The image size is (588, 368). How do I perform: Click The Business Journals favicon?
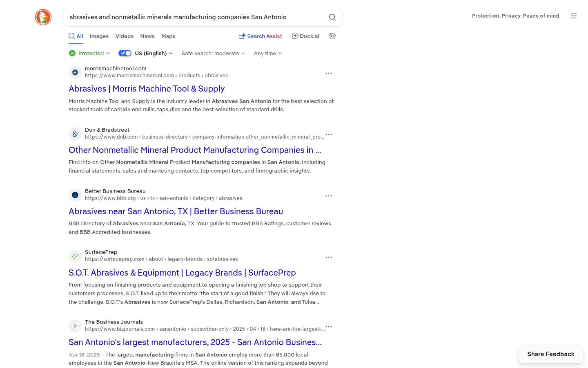75,326
